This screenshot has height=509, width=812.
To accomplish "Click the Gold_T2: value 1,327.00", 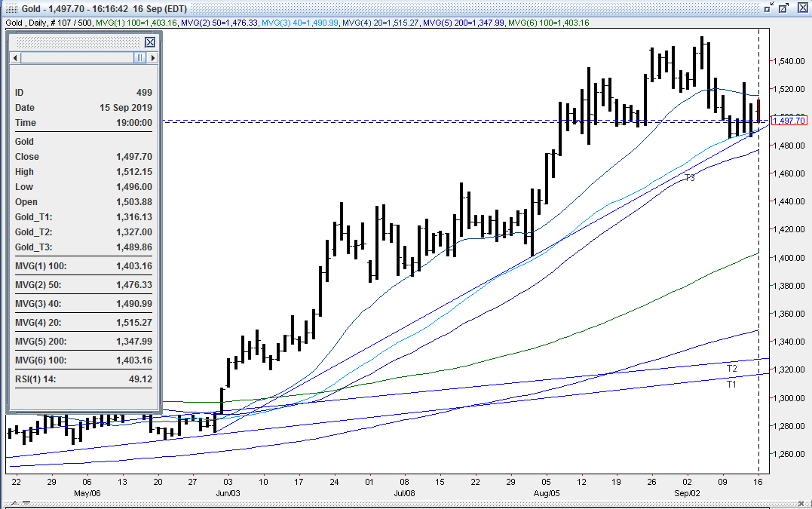I will coord(134,232).
